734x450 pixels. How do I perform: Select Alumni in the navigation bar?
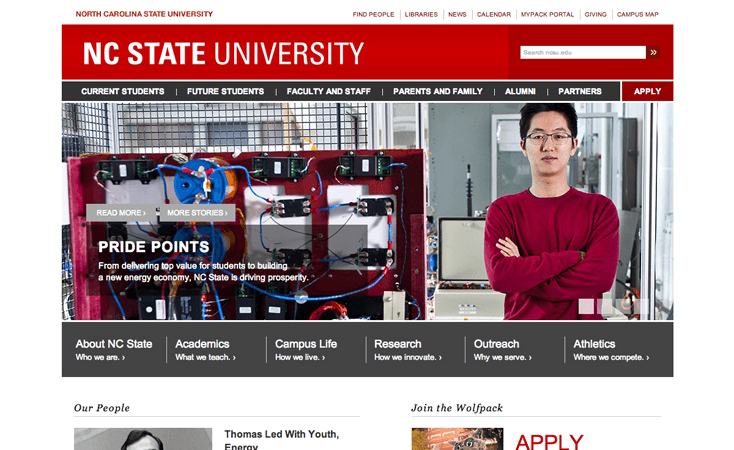[520, 91]
